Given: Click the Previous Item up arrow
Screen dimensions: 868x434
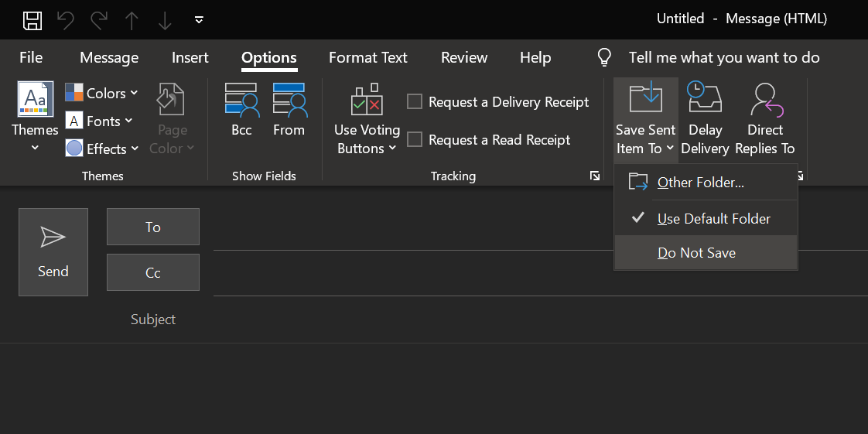Looking at the screenshot, I should [132, 20].
